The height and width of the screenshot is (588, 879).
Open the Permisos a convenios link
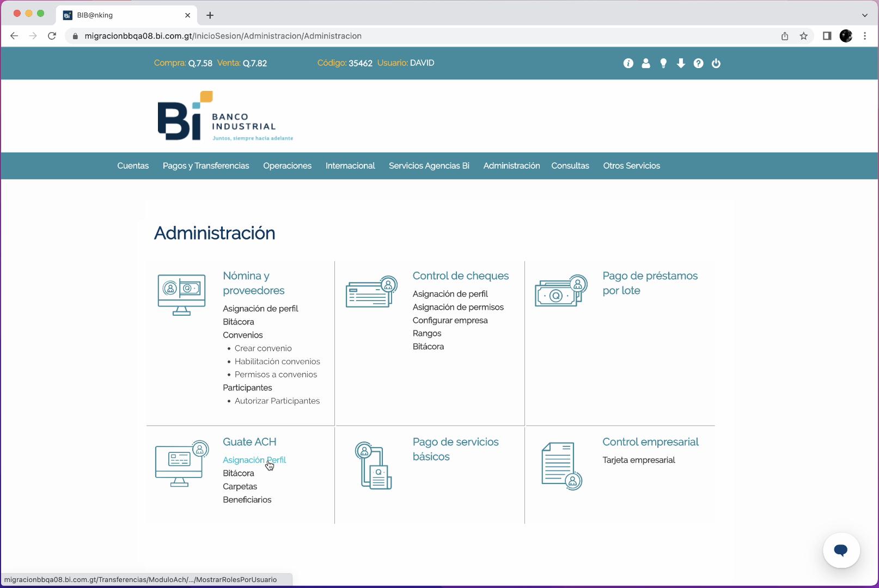point(276,375)
